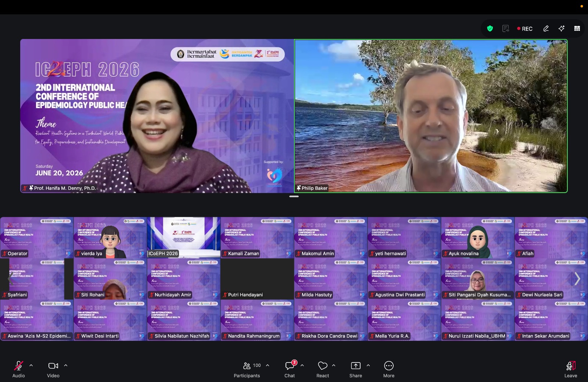Expand the video options arrow
This screenshot has height=382, width=588.
click(x=66, y=365)
